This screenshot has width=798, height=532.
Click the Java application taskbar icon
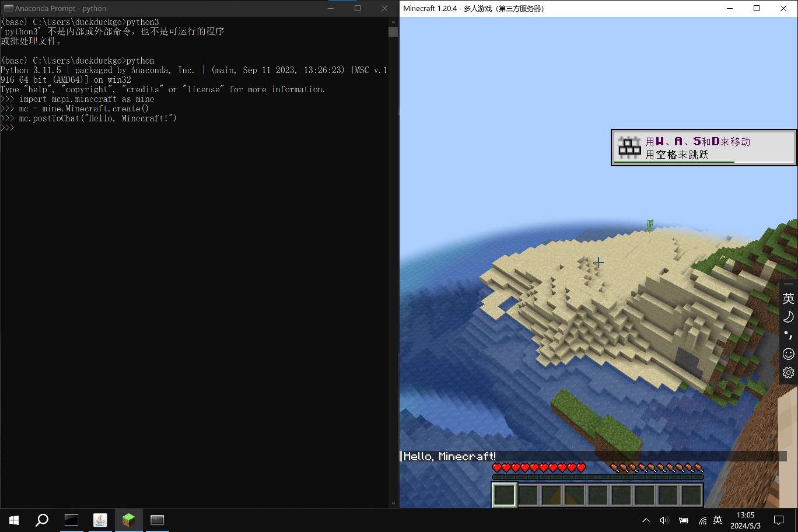[100, 520]
